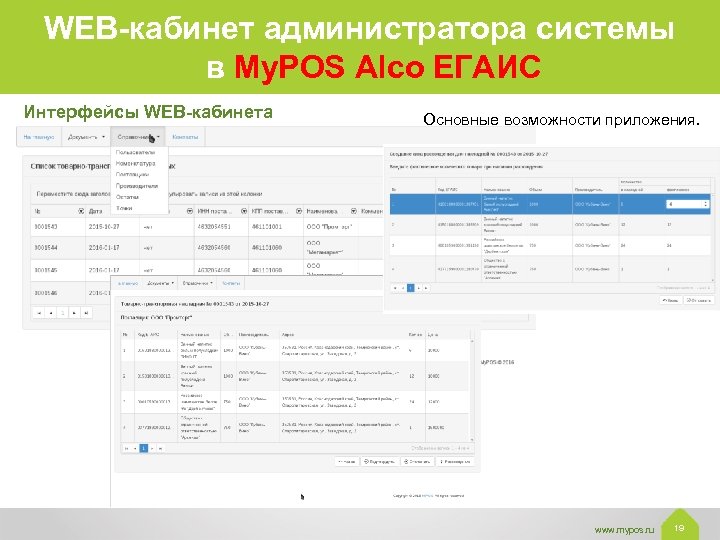
Task: Click the Назад button in act creation window
Action: click(x=670, y=300)
